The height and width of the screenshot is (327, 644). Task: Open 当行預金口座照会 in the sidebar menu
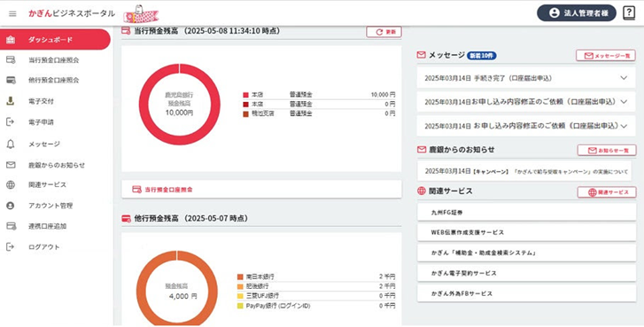[x=55, y=60]
